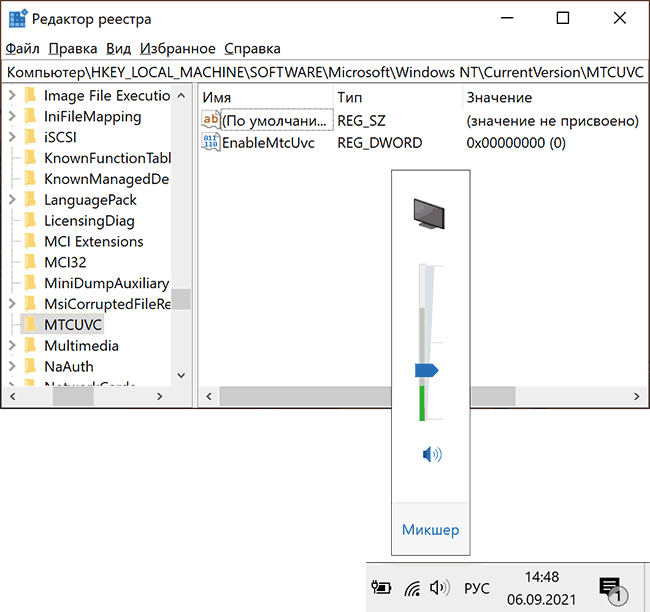
Task: Open the Справка menu
Action: pos(252,49)
